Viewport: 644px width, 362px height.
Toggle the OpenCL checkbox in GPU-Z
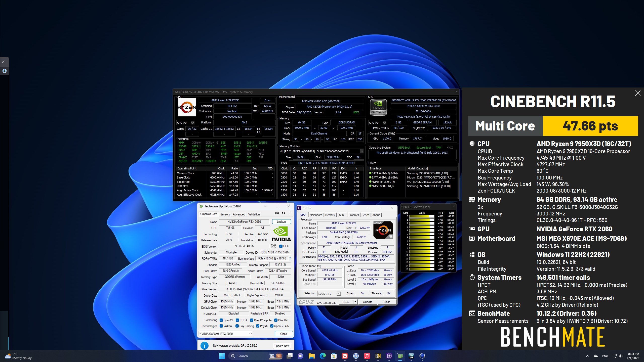tap(221, 320)
